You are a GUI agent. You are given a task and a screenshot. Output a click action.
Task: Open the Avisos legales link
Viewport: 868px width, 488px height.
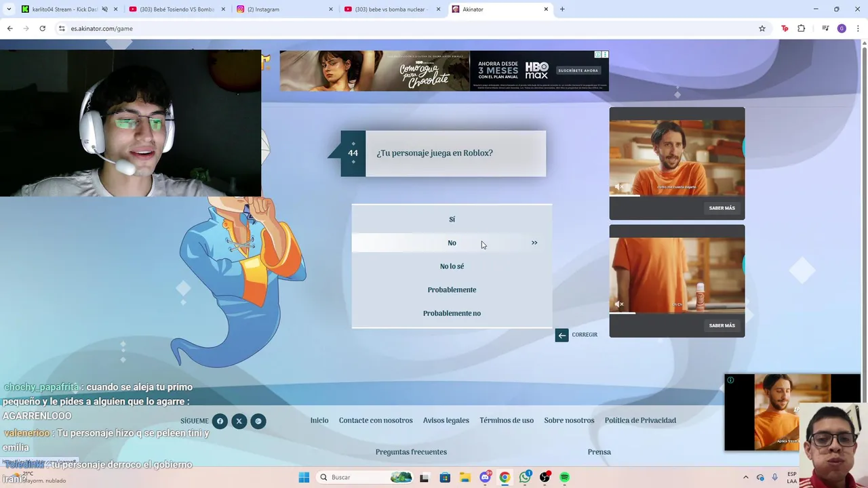pos(446,420)
